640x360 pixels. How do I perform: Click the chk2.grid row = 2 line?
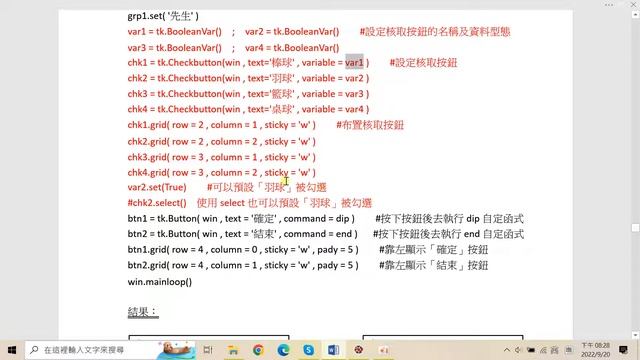(222, 142)
